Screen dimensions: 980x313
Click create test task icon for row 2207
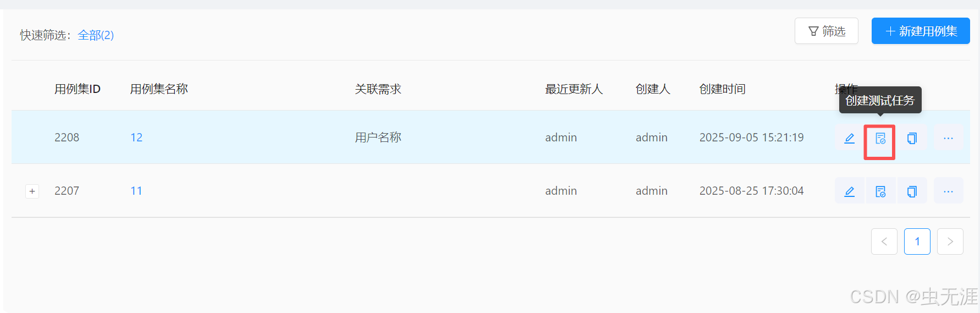[x=880, y=191]
